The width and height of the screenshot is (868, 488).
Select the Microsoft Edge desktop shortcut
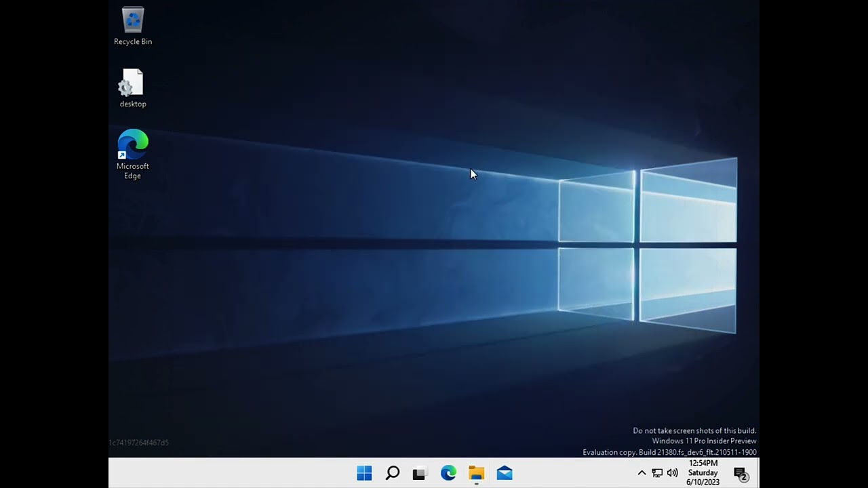[133, 155]
